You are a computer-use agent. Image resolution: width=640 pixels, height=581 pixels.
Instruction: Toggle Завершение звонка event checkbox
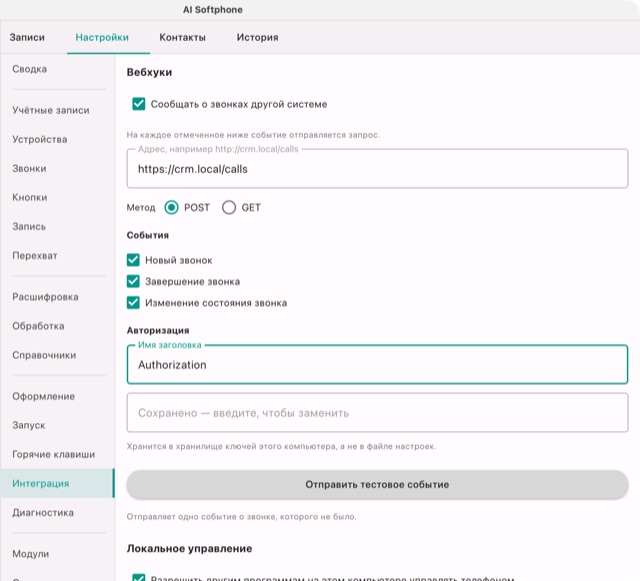133,281
